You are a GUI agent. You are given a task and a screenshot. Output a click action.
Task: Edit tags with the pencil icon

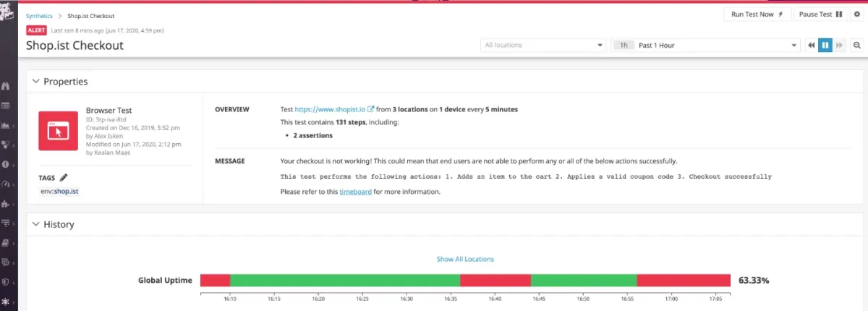tap(64, 177)
